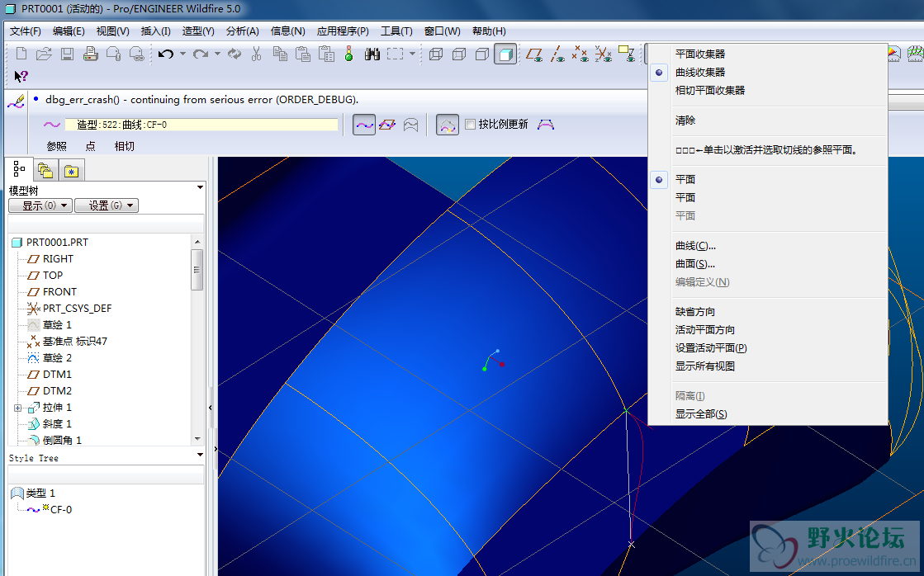Open the 工具(T) menu
The width and height of the screenshot is (924, 576).
[x=396, y=31]
